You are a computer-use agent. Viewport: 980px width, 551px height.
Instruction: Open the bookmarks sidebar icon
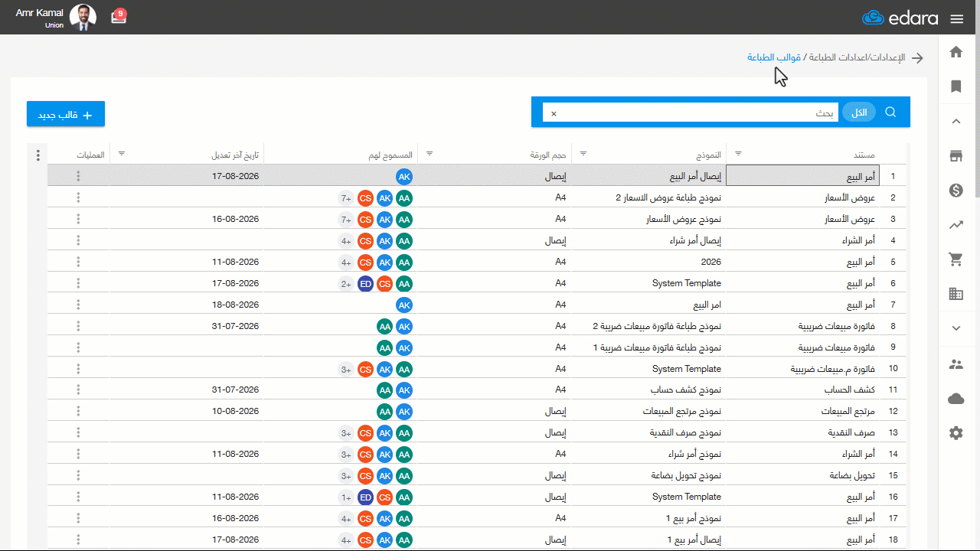955,86
